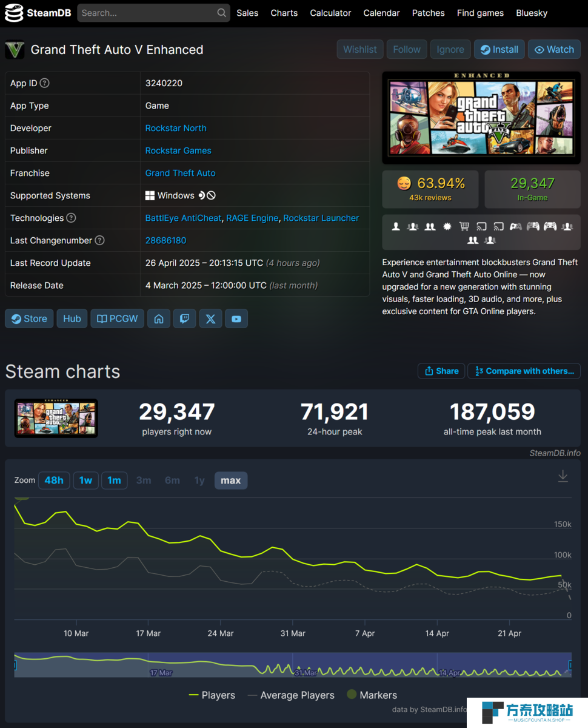The width and height of the screenshot is (588, 728).
Task: Click the search magnifier icon
Action: 222,13
